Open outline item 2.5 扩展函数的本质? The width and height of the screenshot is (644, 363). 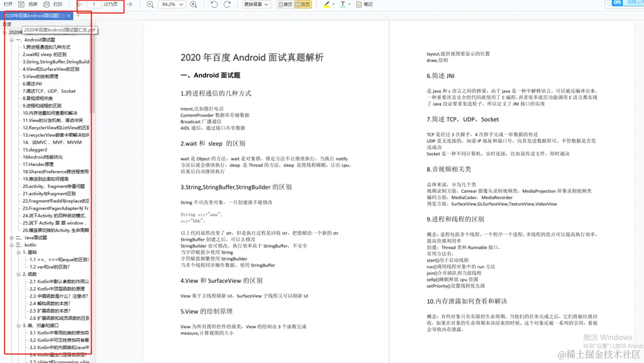pyautogui.click(x=50, y=311)
